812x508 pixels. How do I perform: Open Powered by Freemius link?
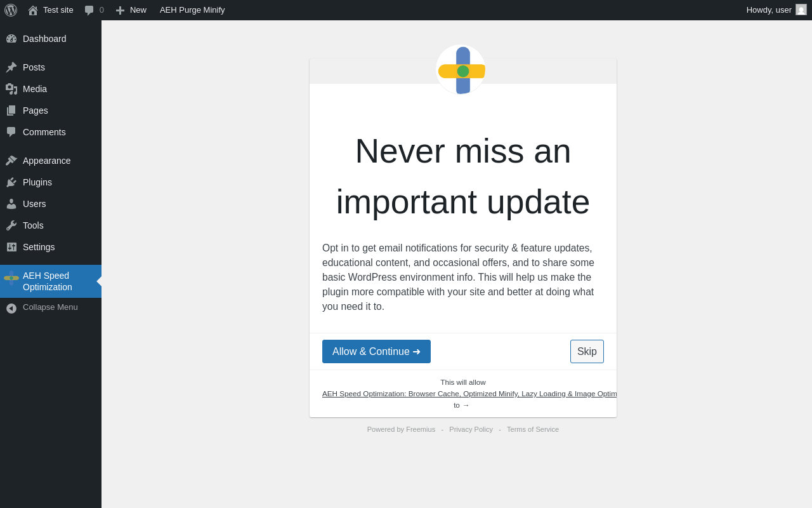[401, 429]
